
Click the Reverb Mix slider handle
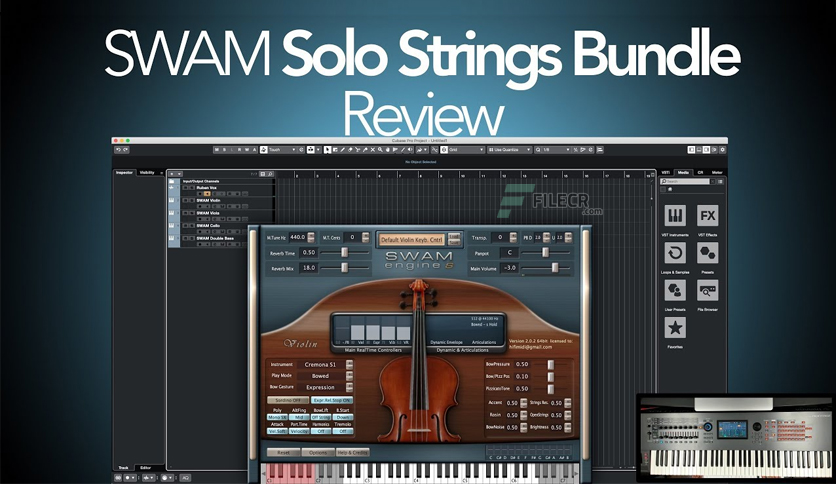pos(344,268)
